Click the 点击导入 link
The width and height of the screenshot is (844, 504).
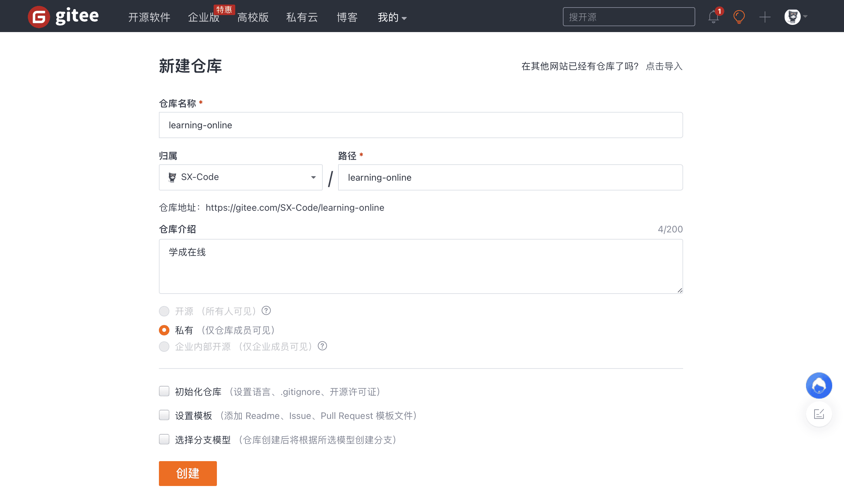coord(664,66)
